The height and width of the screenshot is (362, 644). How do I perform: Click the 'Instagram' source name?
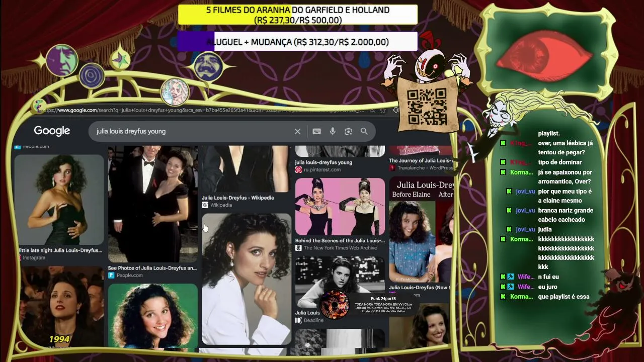[34, 258]
